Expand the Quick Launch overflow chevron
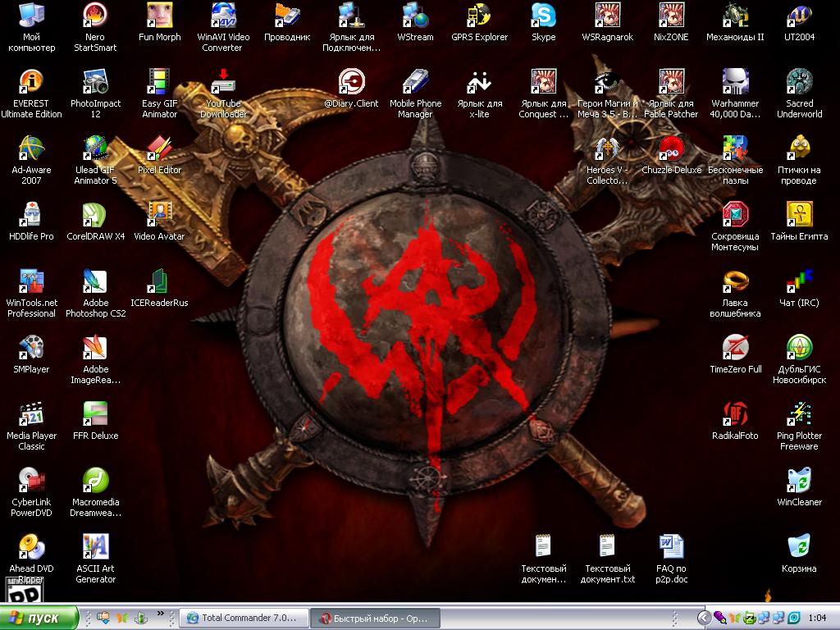840x630 pixels. coord(161,613)
